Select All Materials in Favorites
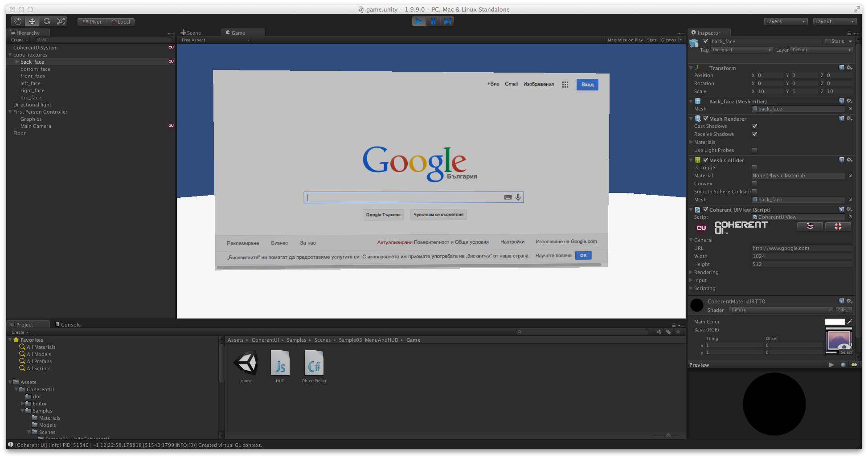 [x=41, y=347]
